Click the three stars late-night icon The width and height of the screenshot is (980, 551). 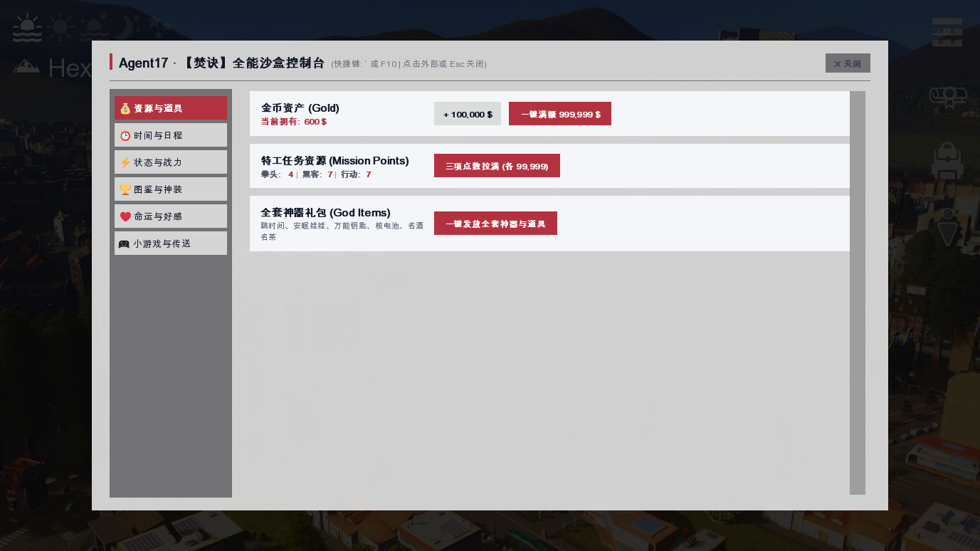point(160,26)
